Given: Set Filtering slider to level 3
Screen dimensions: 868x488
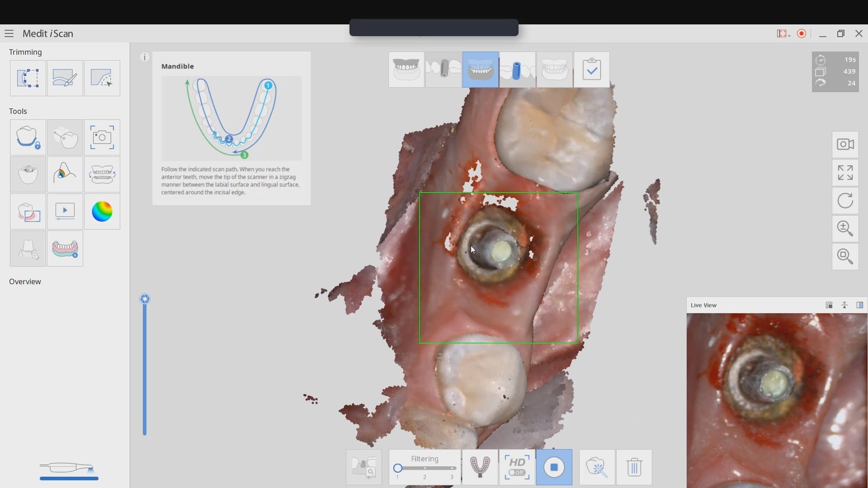Looking at the screenshot, I should click(452, 469).
